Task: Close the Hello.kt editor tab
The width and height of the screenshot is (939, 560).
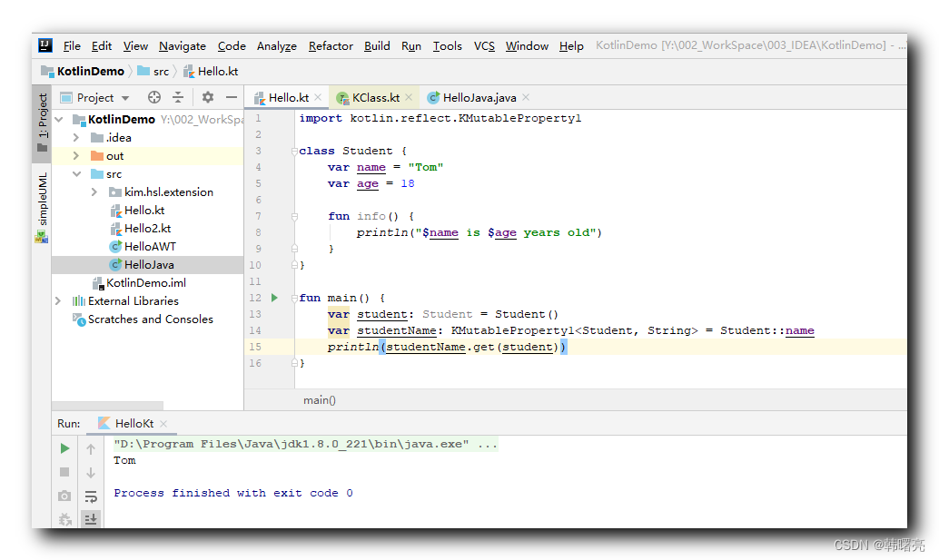Action: (x=318, y=97)
